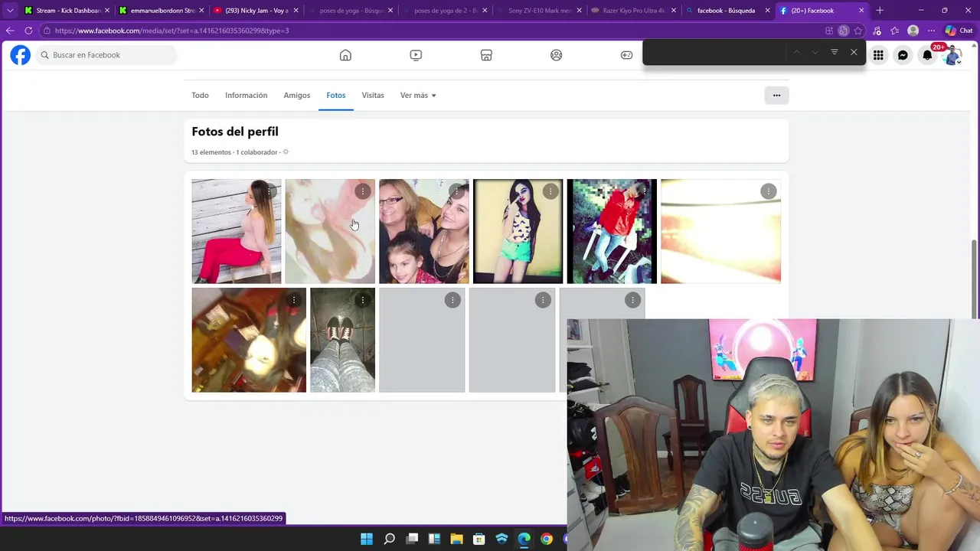The image size is (980, 551).
Task: Open the pixelated red jacket photo
Action: pos(612,231)
